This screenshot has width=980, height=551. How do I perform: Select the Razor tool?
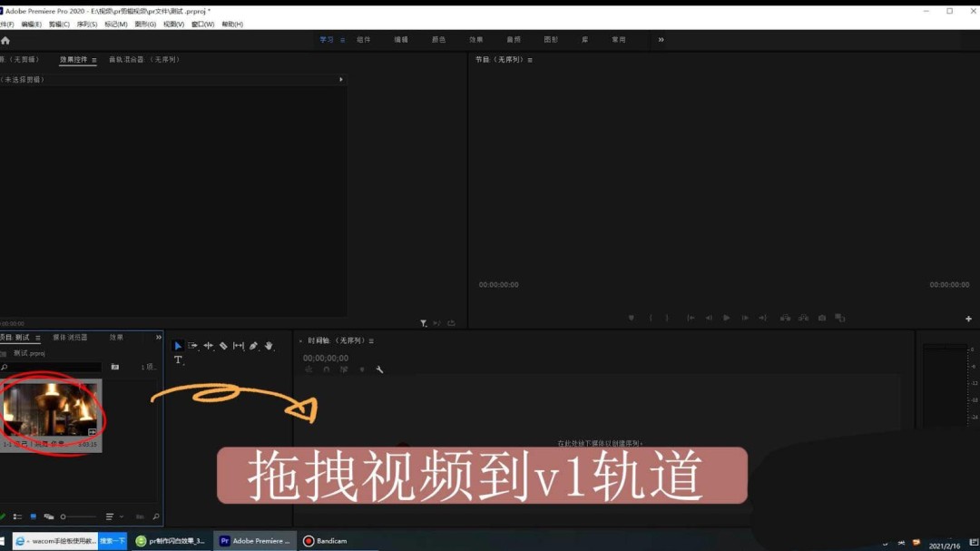click(223, 346)
